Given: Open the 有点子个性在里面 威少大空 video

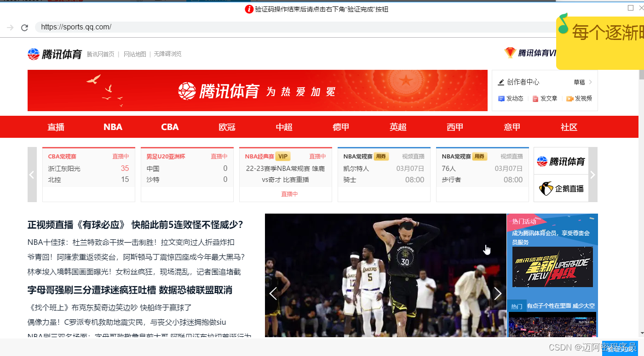Looking at the screenshot, I should [561, 306].
